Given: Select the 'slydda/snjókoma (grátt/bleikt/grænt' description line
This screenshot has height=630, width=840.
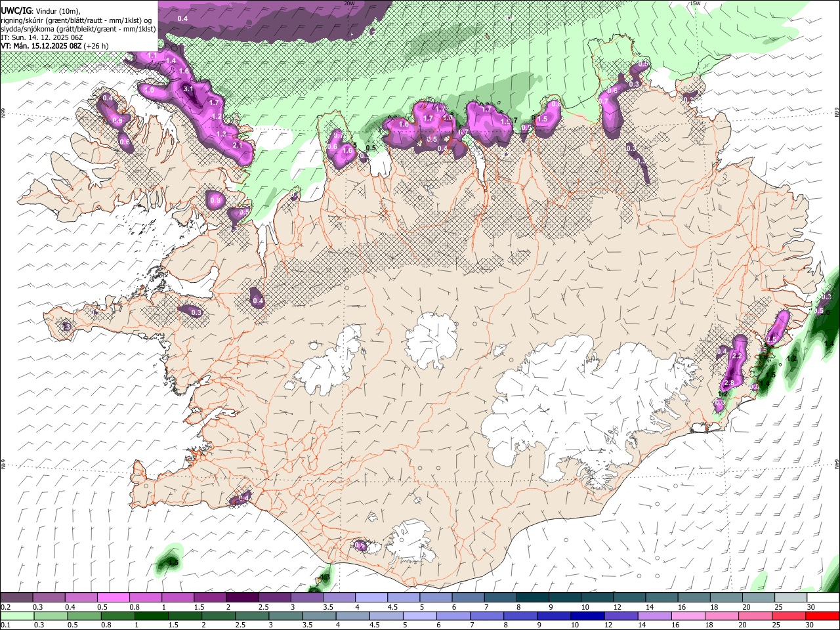Looking at the screenshot, I should click(78, 28).
